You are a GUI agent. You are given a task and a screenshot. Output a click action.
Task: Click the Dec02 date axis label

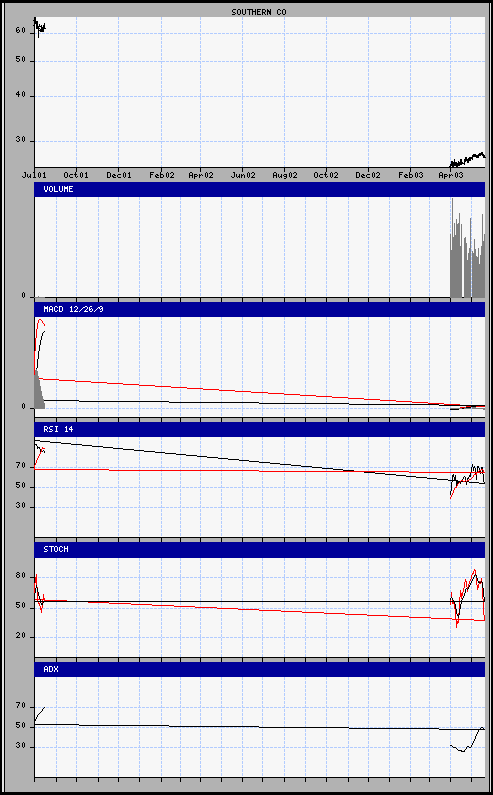[368, 175]
